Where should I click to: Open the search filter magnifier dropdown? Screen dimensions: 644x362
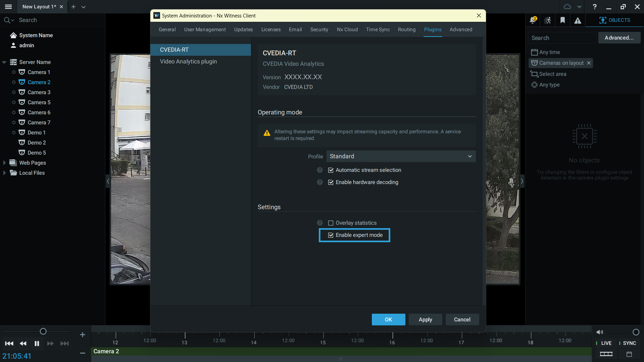click(9, 20)
